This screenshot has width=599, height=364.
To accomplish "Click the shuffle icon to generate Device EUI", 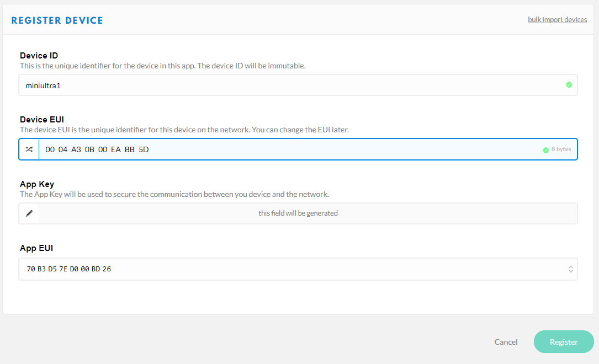I will (29, 149).
